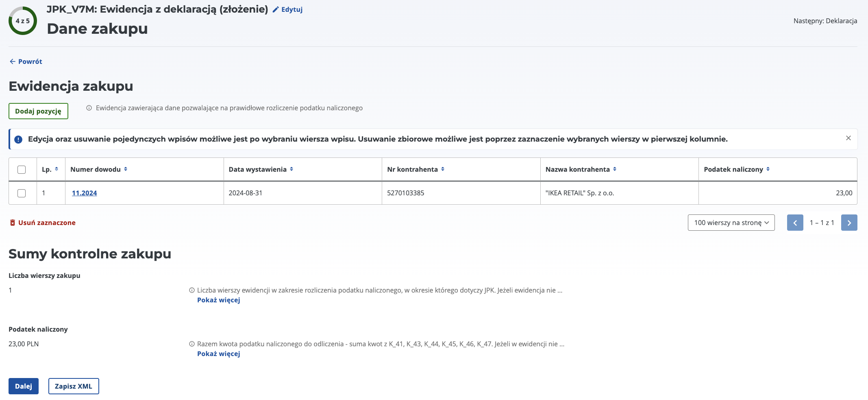
Task: Click the Zapisz XML button
Action: click(x=74, y=386)
